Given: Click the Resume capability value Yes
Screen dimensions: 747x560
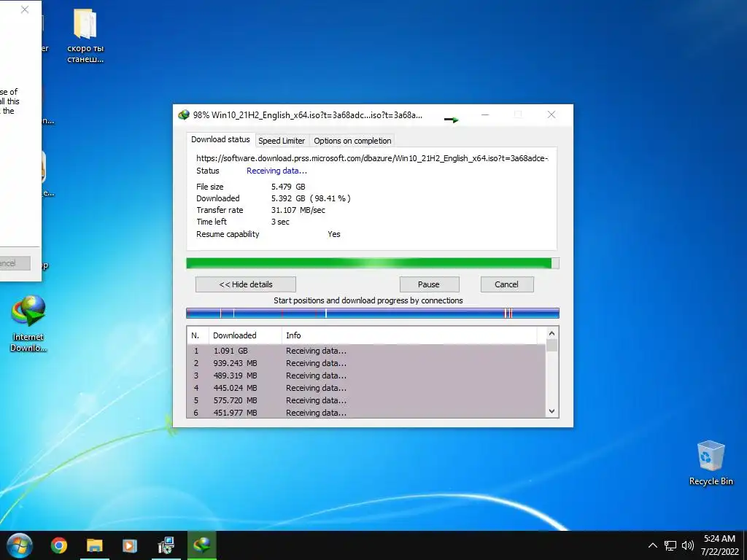Looking at the screenshot, I should pos(334,234).
